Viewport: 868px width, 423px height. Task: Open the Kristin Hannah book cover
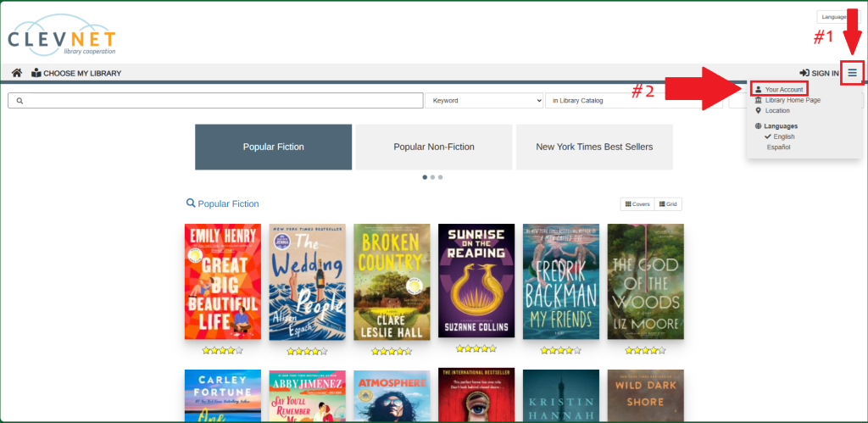561,396
